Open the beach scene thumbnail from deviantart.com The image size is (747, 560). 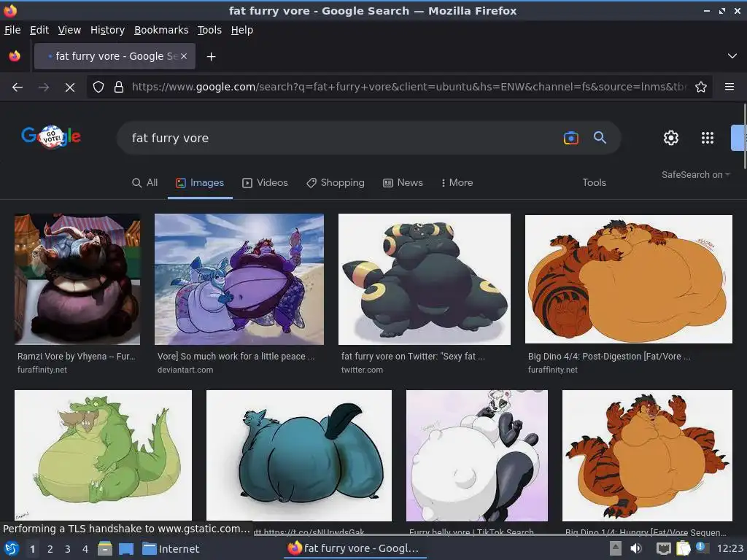click(239, 279)
